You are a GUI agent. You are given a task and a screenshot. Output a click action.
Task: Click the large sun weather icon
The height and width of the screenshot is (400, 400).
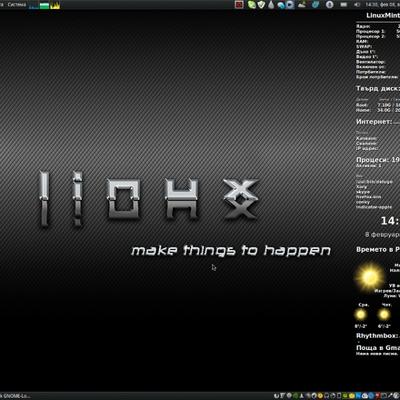369,277
